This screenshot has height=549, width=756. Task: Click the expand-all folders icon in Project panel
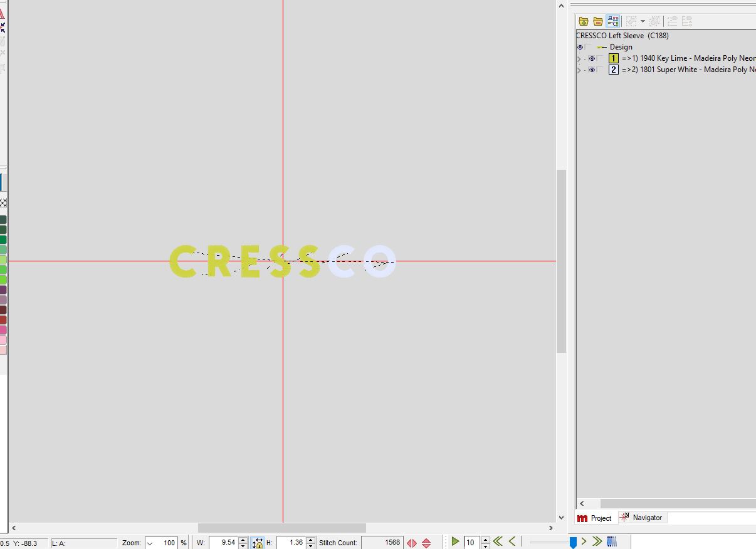point(584,21)
